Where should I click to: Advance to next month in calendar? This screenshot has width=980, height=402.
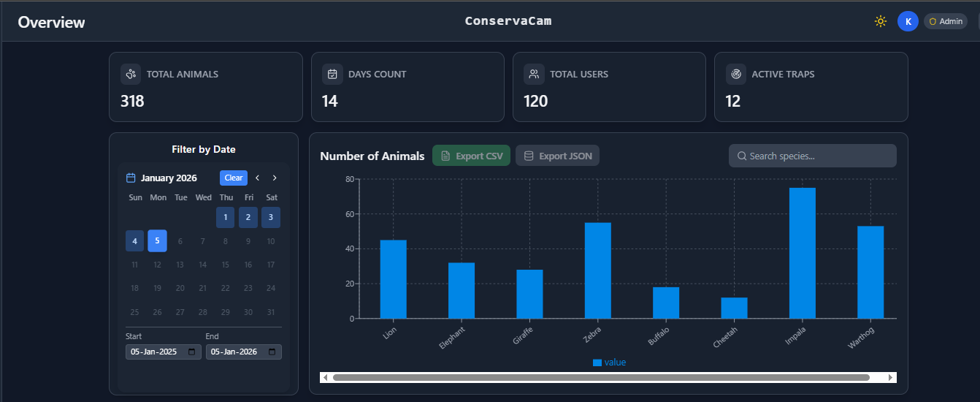[275, 178]
